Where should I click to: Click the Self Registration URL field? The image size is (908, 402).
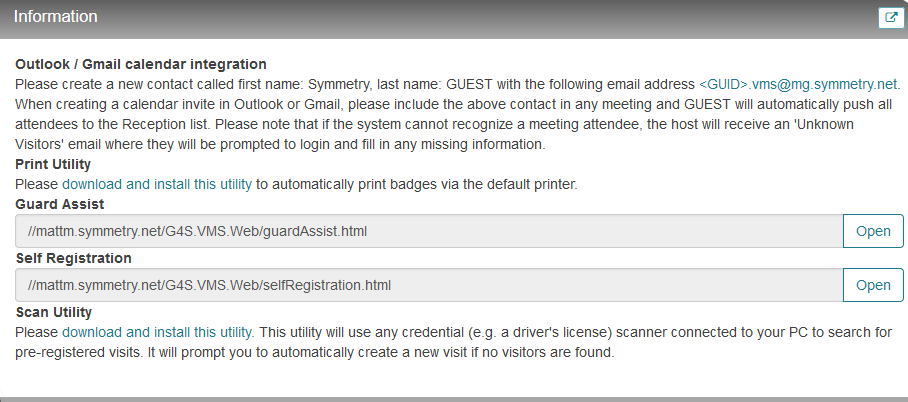(429, 285)
